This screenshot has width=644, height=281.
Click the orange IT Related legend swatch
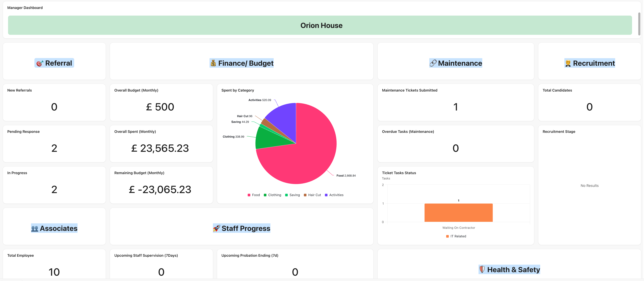(447, 236)
